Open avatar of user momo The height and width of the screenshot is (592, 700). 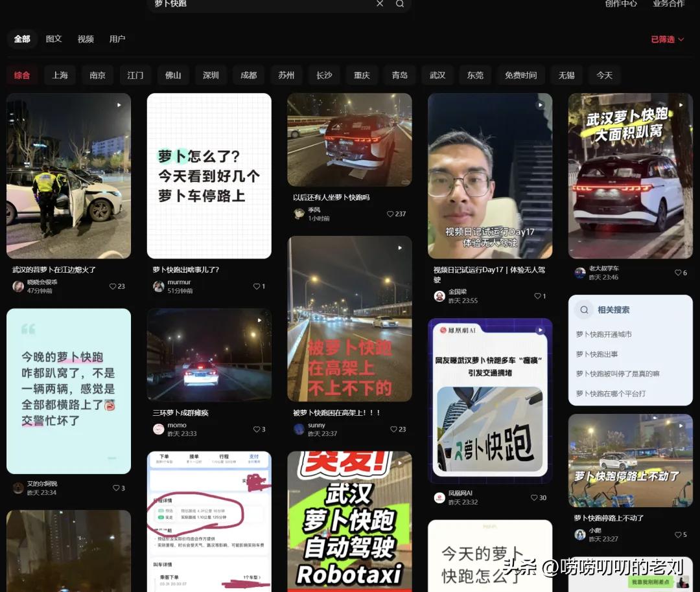[159, 429]
